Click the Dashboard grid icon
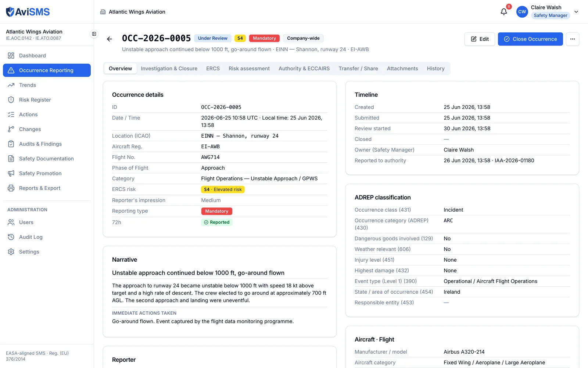 11,56
